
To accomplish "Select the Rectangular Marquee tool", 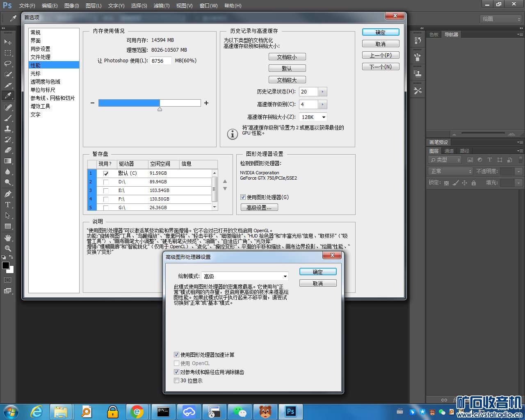I will click(x=8, y=53).
